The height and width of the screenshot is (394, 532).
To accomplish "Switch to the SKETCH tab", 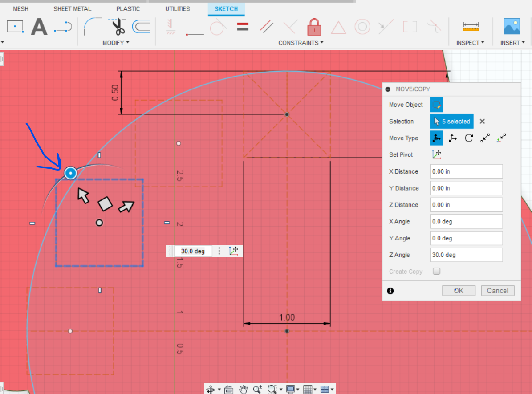I will click(226, 9).
